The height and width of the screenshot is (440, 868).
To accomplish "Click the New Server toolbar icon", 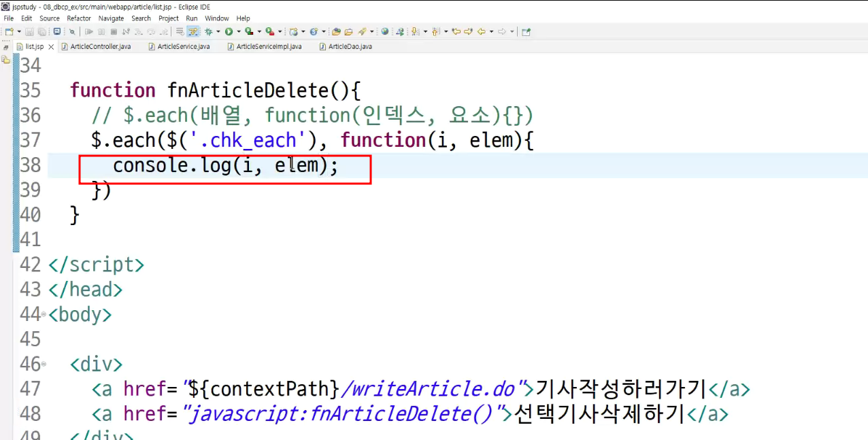I will pyautogui.click(x=293, y=31).
